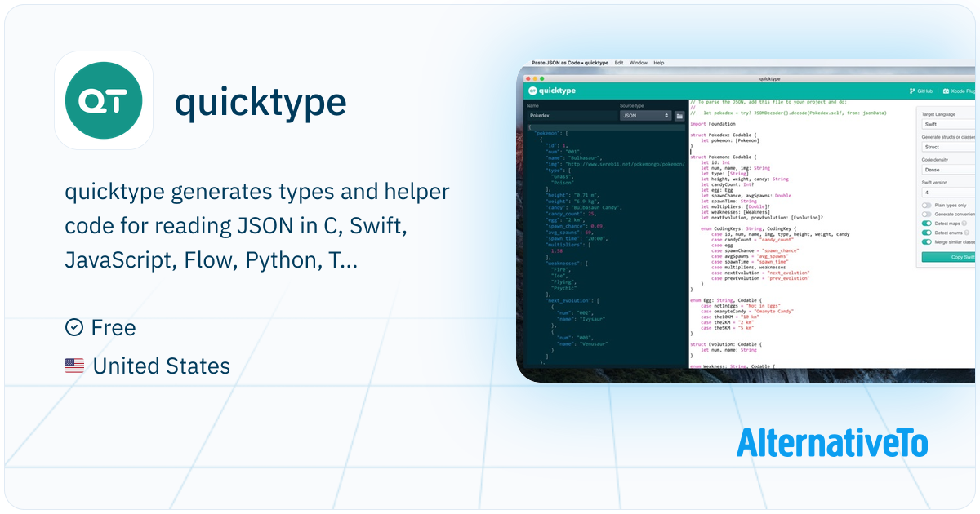This screenshot has height=514, width=980.
Task: Click the Detect enums help icon
Action: 967,233
